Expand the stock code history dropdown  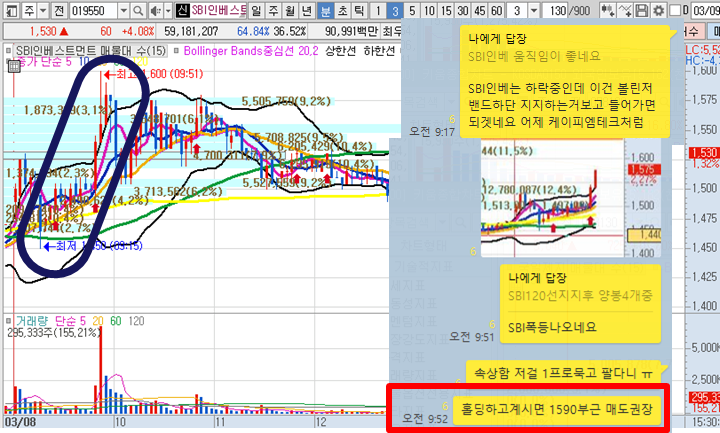point(124,10)
